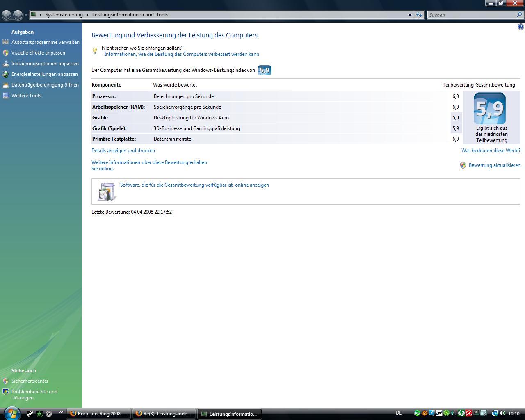
Task: Open Sicherheitscenter under Siehe auch
Action: click(30, 381)
